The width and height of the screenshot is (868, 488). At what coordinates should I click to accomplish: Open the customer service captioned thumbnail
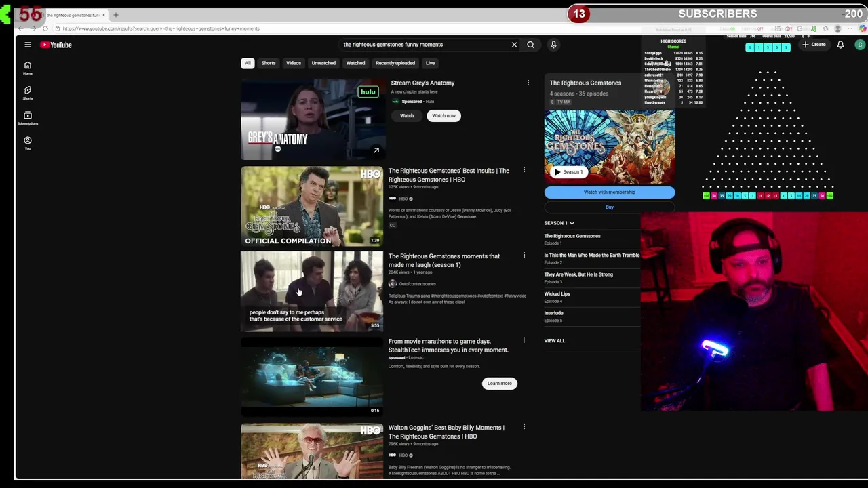(x=312, y=291)
